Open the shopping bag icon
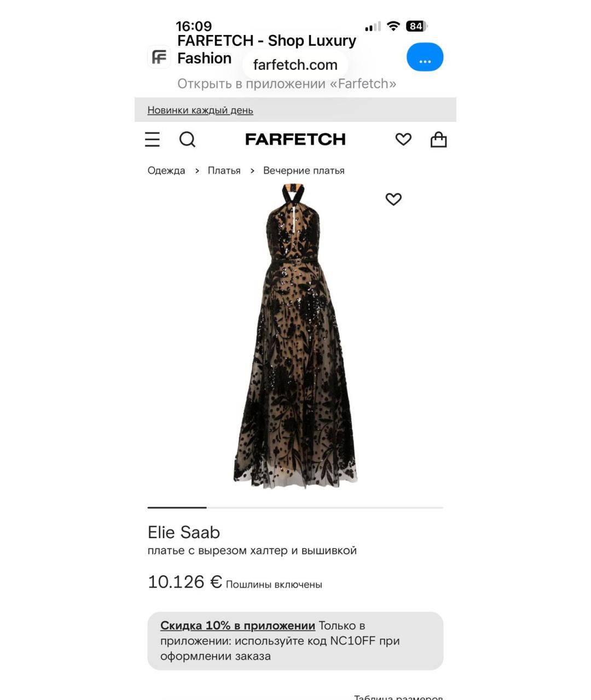The width and height of the screenshot is (591, 700). click(438, 139)
